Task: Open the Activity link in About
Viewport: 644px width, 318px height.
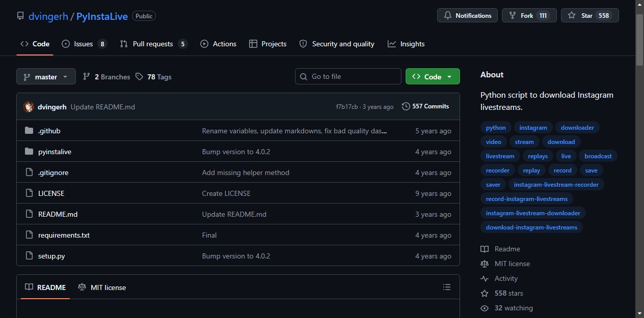Action: (499, 278)
